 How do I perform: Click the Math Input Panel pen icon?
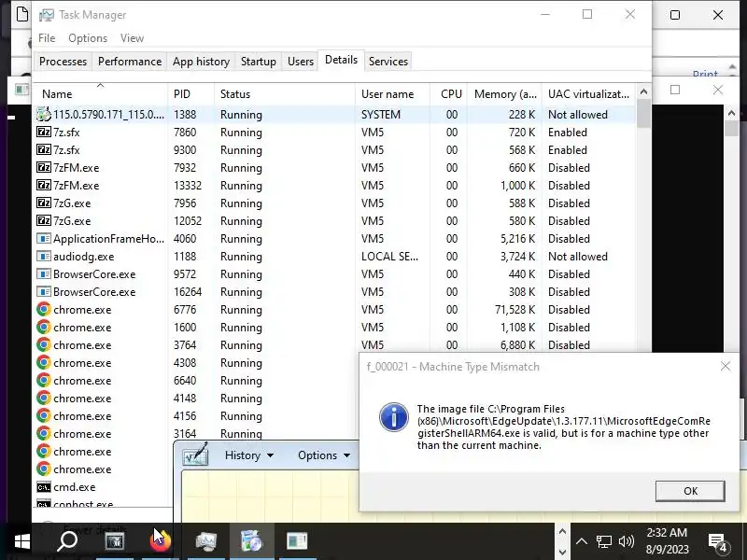196,455
